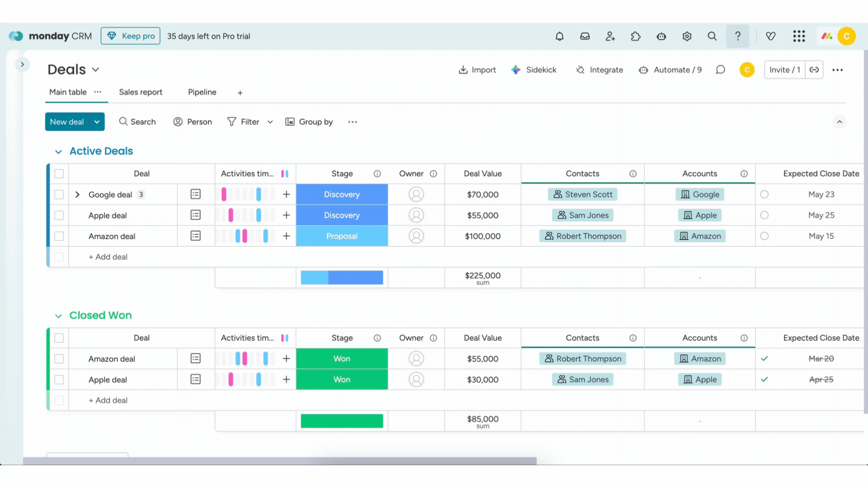Open the inbox tray icon
868x488 pixels.
(x=585, y=36)
